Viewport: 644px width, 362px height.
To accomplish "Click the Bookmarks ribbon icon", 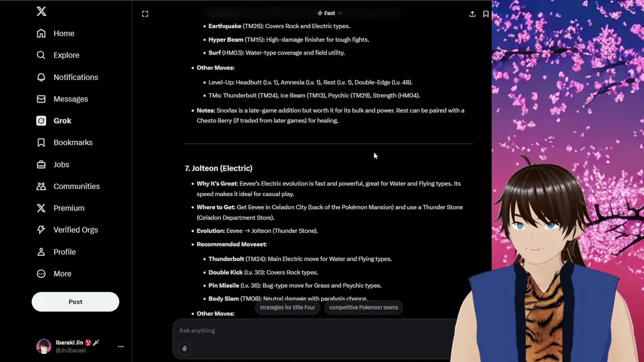I will click(x=41, y=143).
